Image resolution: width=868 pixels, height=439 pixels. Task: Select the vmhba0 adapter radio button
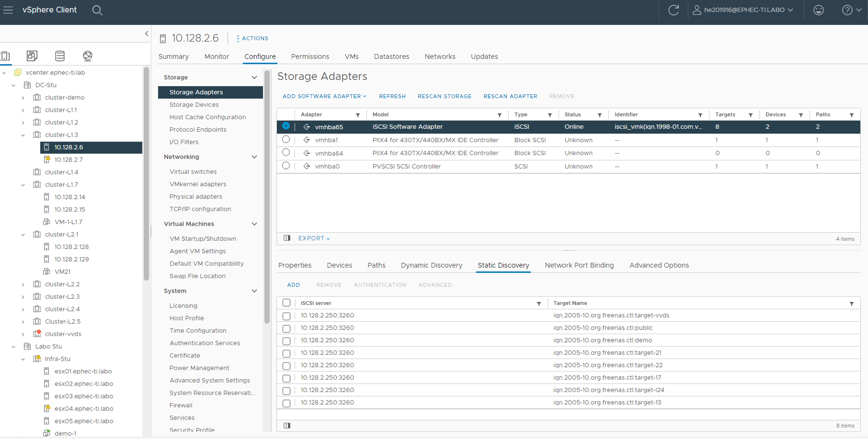[x=286, y=165]
